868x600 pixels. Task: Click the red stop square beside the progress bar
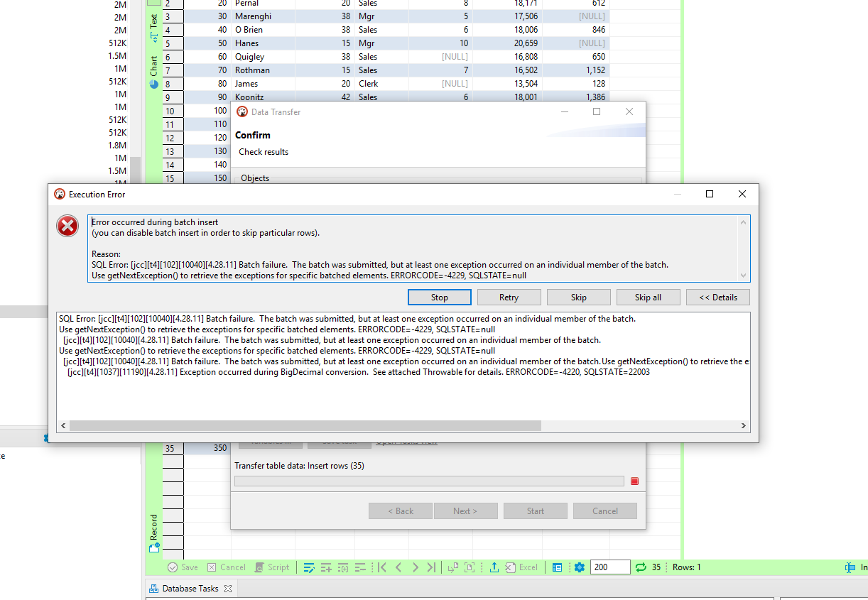point(634,481)
